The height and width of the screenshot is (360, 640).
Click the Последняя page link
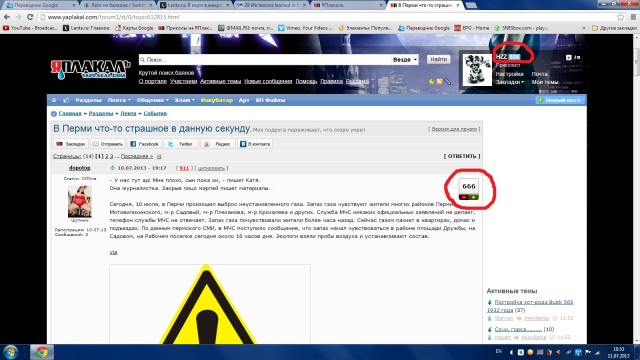pyautogui.click(x=137, y=156)
